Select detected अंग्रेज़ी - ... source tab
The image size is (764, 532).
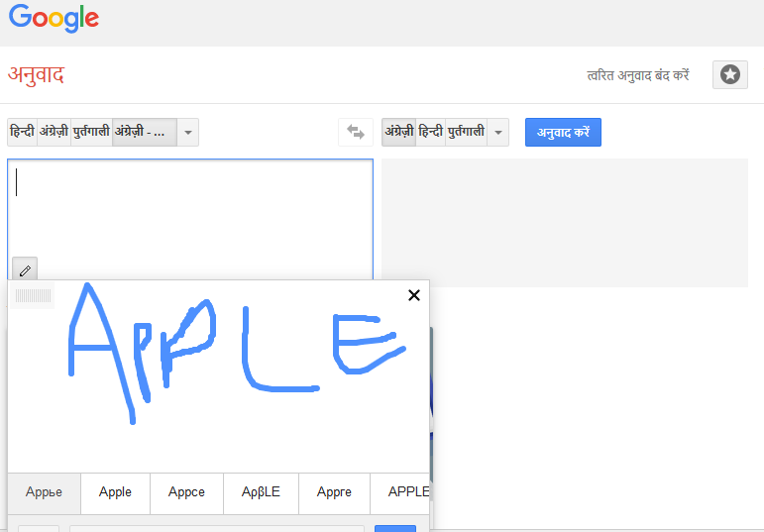click(x=145, y=132)
